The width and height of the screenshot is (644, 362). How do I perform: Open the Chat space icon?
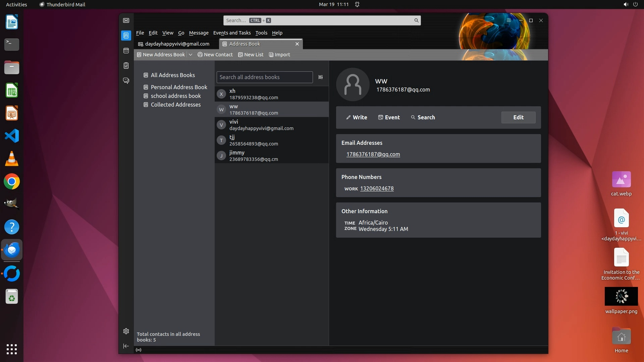(x=126, y=81)
